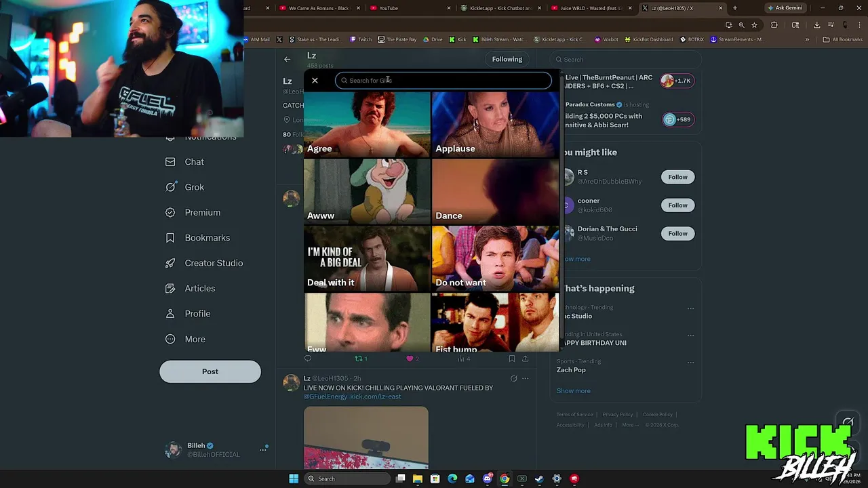Open the webcam image in Lz post
The width and height of the screenshot is (868, 488).
click(x=366, y=437)
